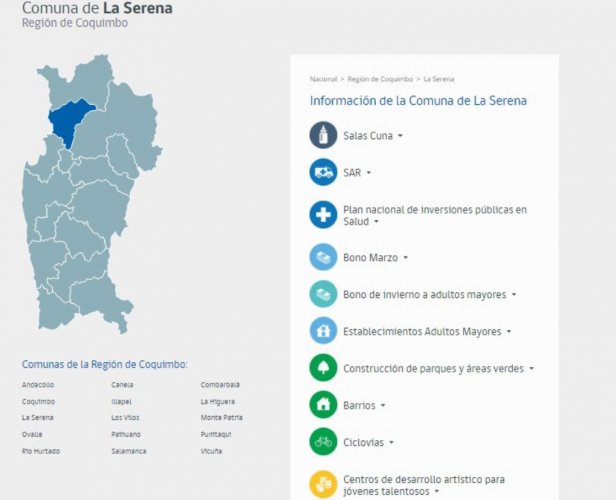The image size is (616, 500).
Task: Click the SAR label
Action: [352, 173]
